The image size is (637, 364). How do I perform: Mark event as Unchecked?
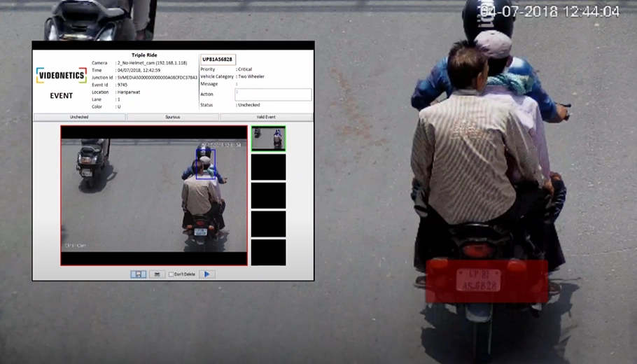[79, 117]
